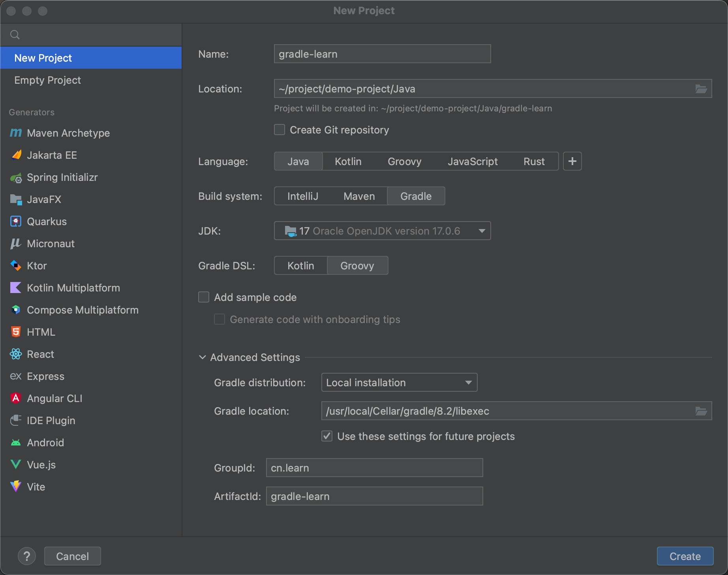Add another language with plus button
728x575 pixels.
(x=572, y=162)
